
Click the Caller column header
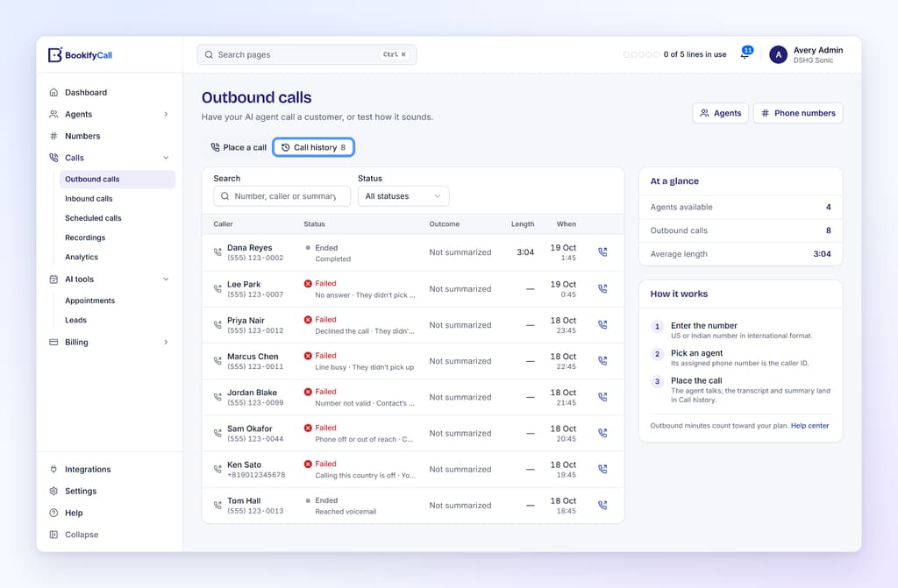(224, 223)
